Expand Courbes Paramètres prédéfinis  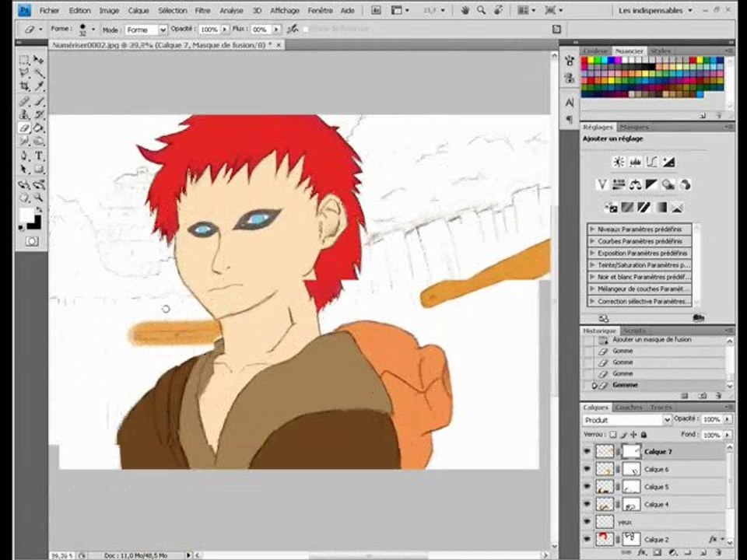tap(592, 241)
